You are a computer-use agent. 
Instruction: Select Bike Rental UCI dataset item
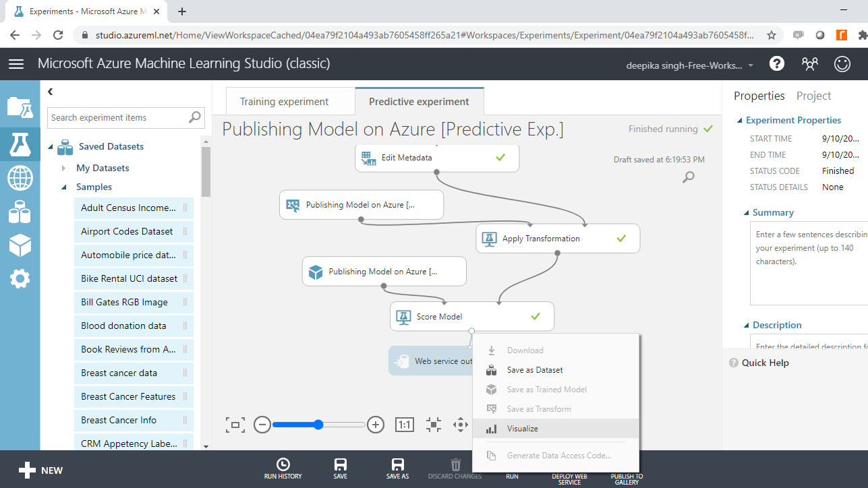tap(134, 279)
